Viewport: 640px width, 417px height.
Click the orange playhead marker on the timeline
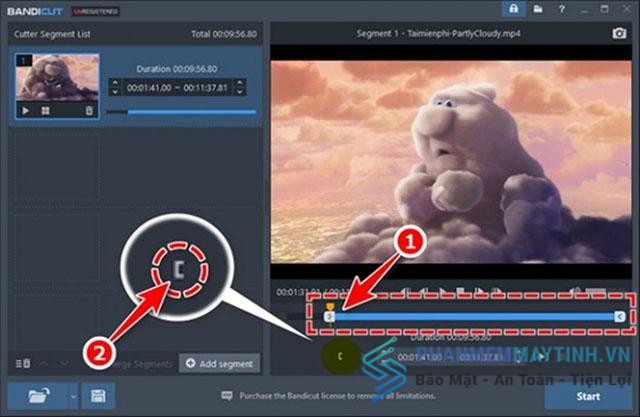tap(330, 306)
